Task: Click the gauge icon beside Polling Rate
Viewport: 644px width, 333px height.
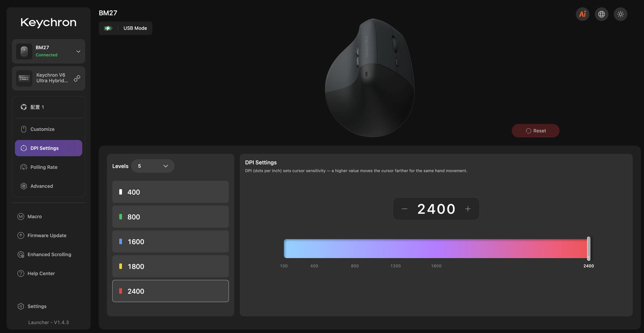Action: coord(24,167)
